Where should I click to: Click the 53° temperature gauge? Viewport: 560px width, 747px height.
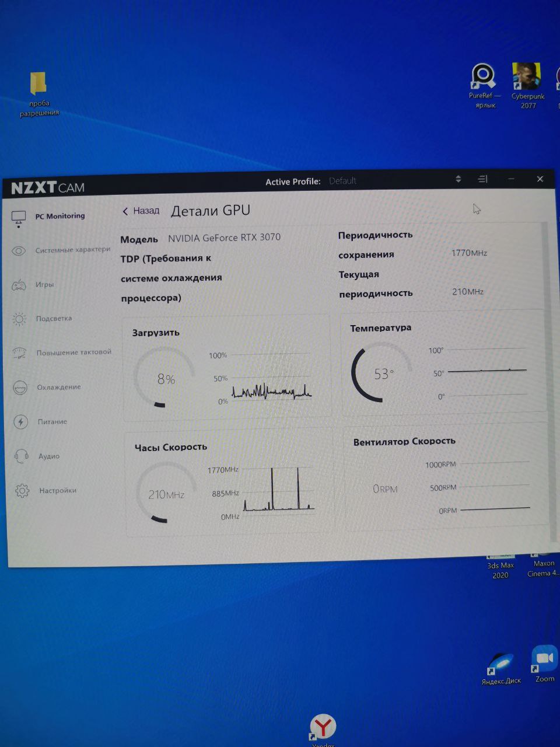381,373
